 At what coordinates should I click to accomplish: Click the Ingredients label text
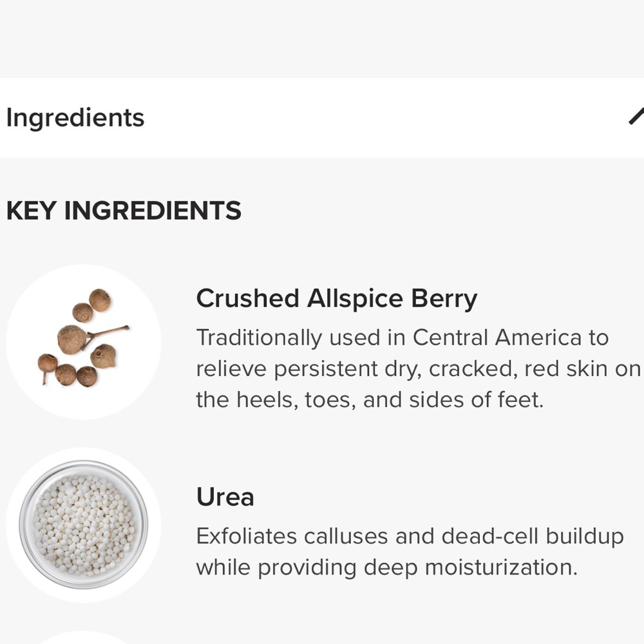pos(75,118)
